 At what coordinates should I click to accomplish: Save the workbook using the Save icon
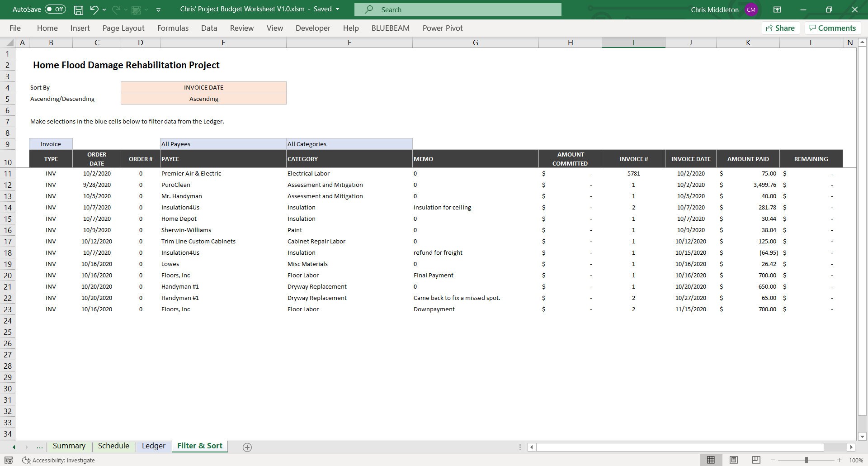click(x=78, y=9)
